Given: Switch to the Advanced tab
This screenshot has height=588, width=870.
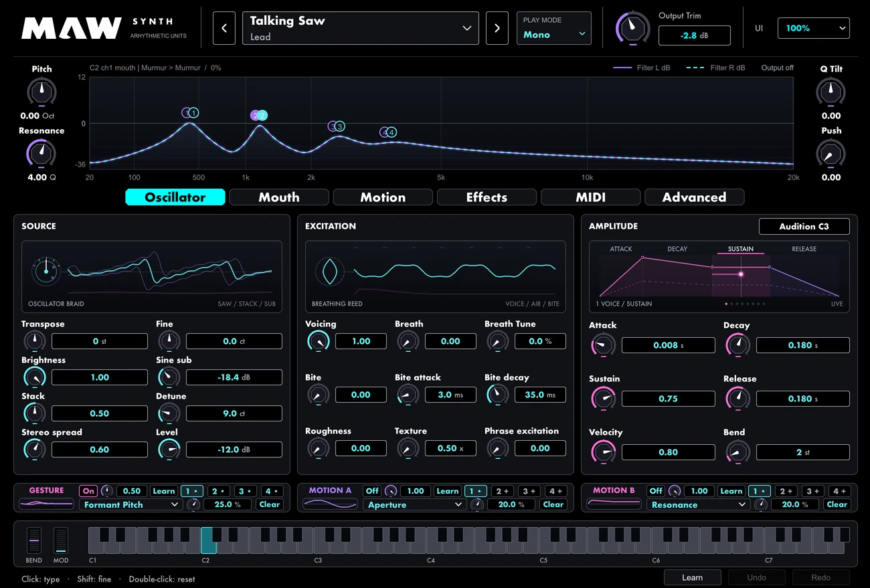Looking at the screenshot, I should [694, 197].
